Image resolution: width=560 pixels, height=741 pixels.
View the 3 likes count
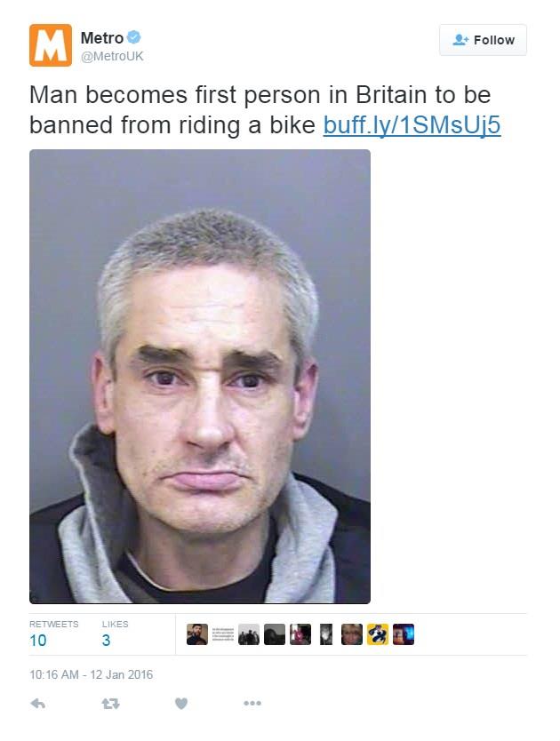click(107, 641)
